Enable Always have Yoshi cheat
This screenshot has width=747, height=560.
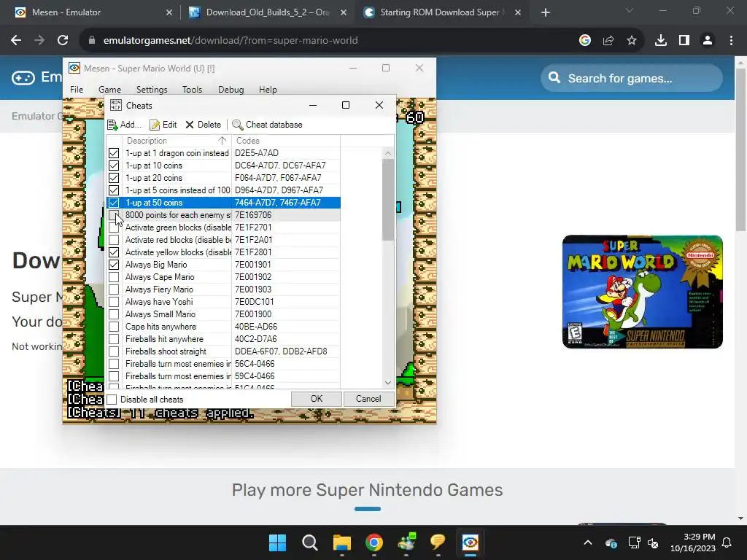(x=113, y=301)
